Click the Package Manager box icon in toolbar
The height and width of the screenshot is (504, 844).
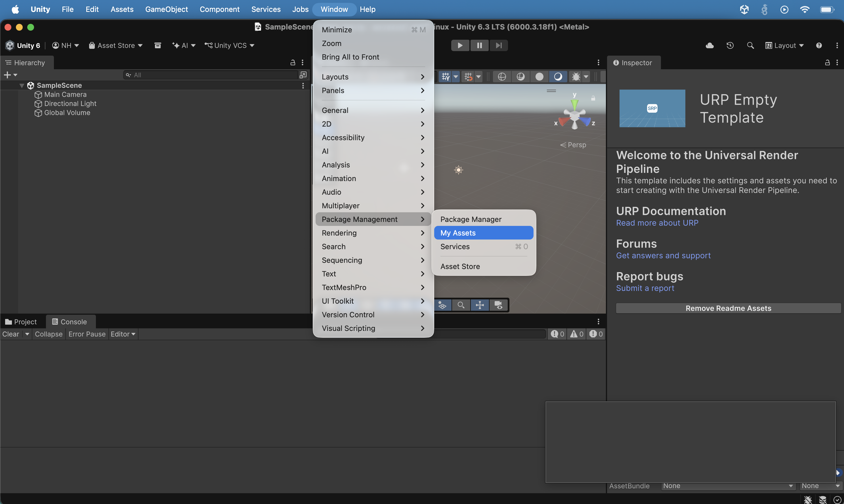click(x=158, y=45)
